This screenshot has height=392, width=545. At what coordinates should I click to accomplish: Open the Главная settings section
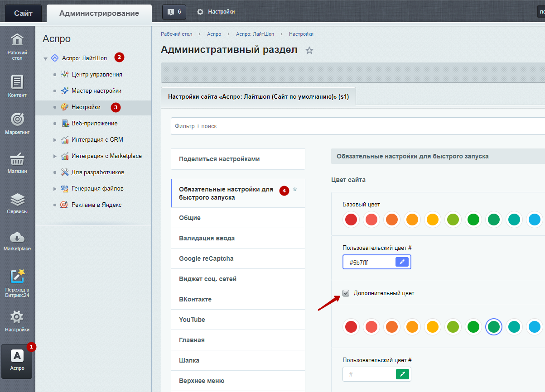click(238, 340)
